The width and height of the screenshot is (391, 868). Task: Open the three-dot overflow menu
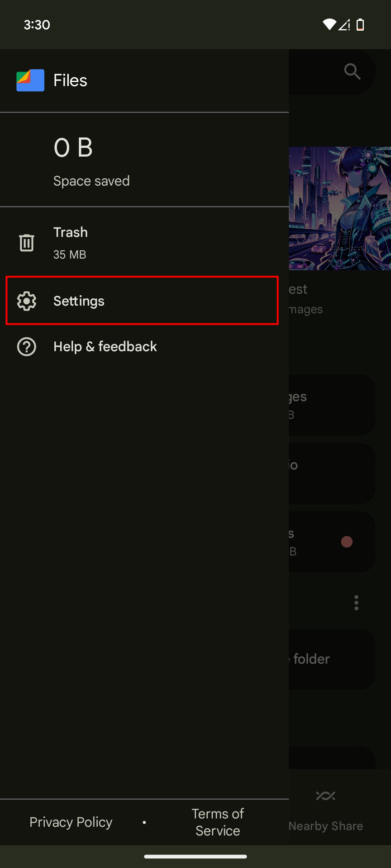357,603
